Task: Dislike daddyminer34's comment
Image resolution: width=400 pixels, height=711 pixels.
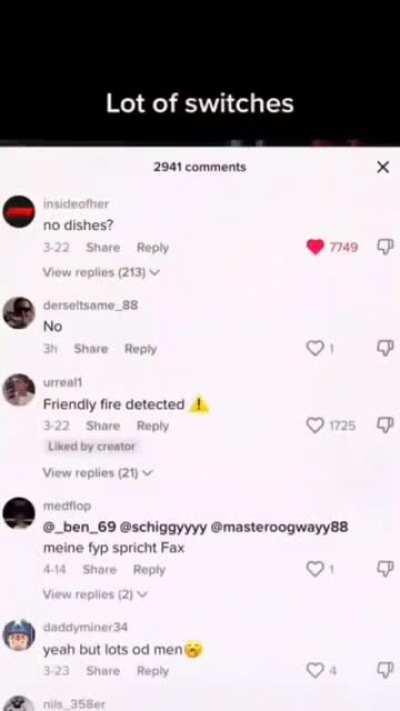Action: tap(385, 670)
